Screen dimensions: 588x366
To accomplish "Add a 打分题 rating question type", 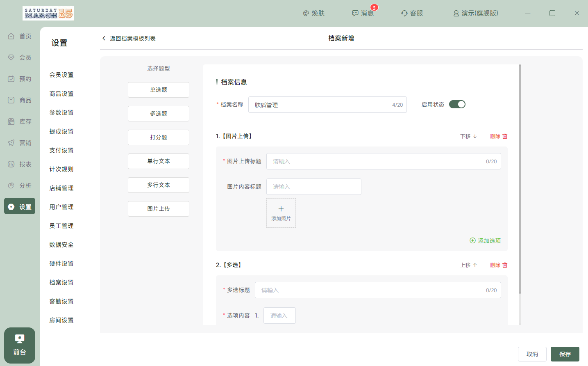I will tap(159, 137).
